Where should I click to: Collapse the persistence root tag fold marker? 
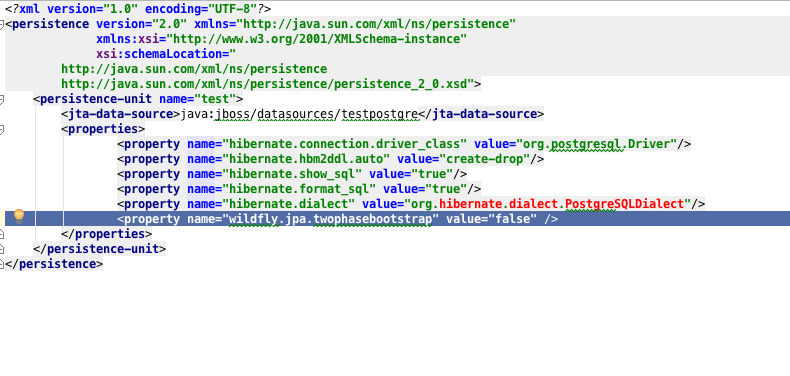click(x=2, y=24)
